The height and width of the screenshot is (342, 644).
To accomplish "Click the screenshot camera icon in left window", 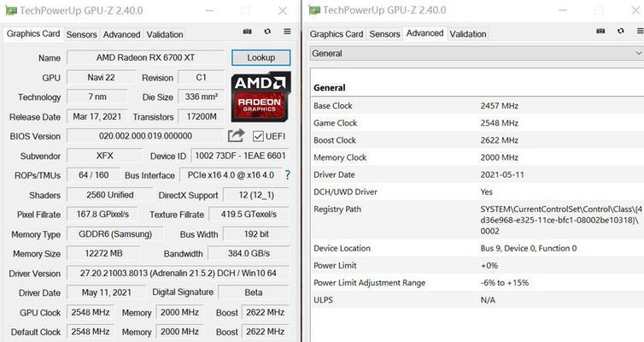I will click(x=247, y=32).
